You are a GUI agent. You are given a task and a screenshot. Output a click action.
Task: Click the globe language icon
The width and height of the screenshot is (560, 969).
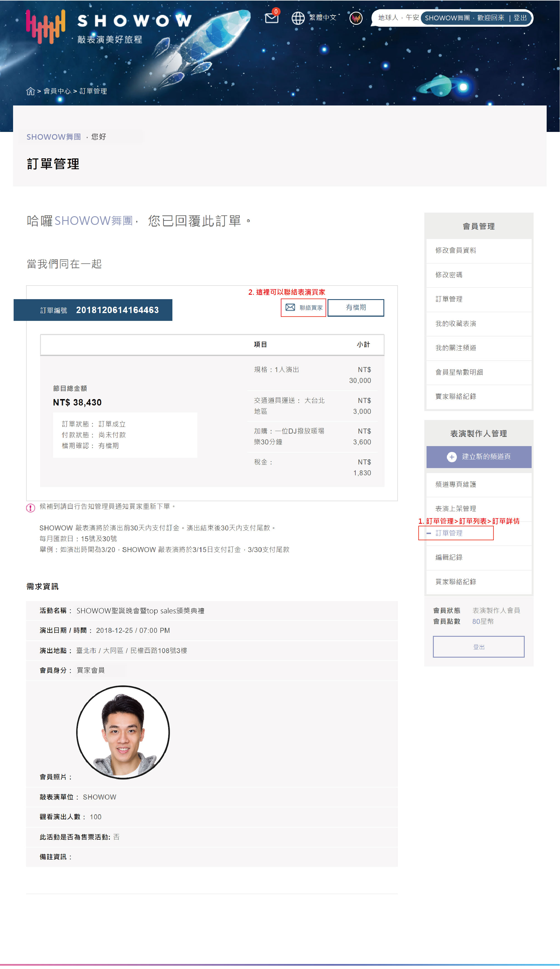point(298,18)
